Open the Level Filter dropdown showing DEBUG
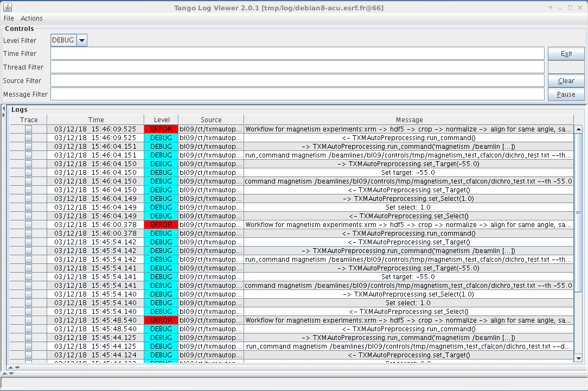The height and width of the screenshot is (391, 588). click(x=82, y=40)
